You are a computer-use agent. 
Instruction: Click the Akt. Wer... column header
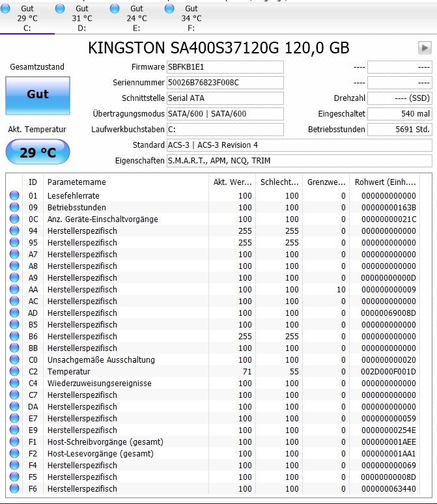coord(232,182)
